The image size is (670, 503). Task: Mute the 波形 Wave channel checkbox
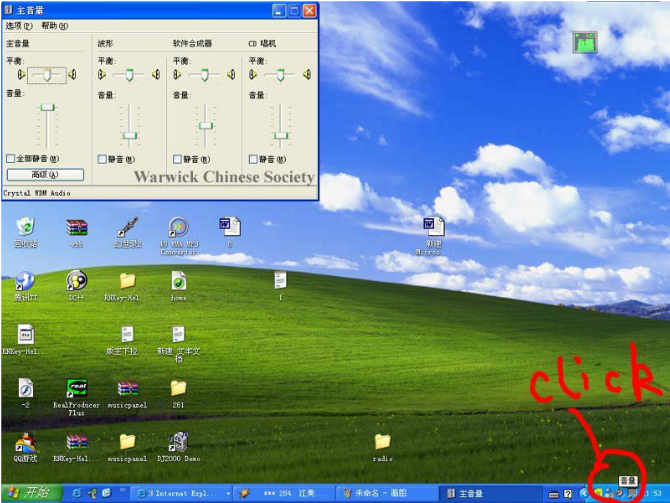point(102,159)
